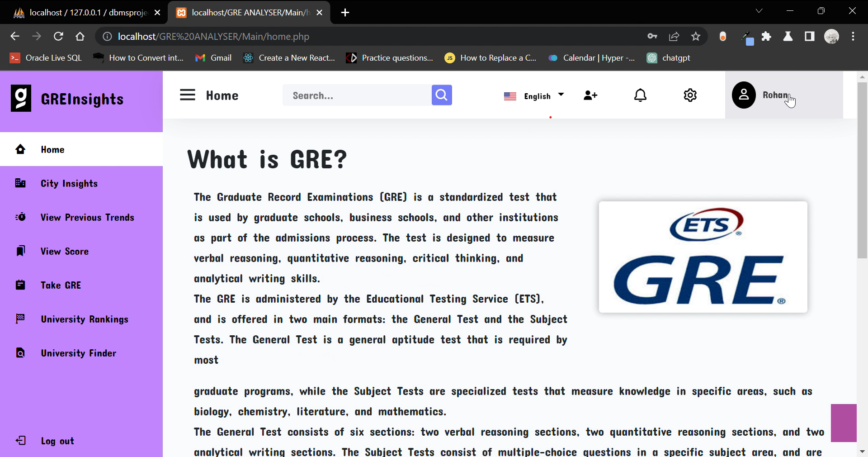
Task: Click the Take GRE calendar icon
Action: pyautogui.click(x=20, y=285)
